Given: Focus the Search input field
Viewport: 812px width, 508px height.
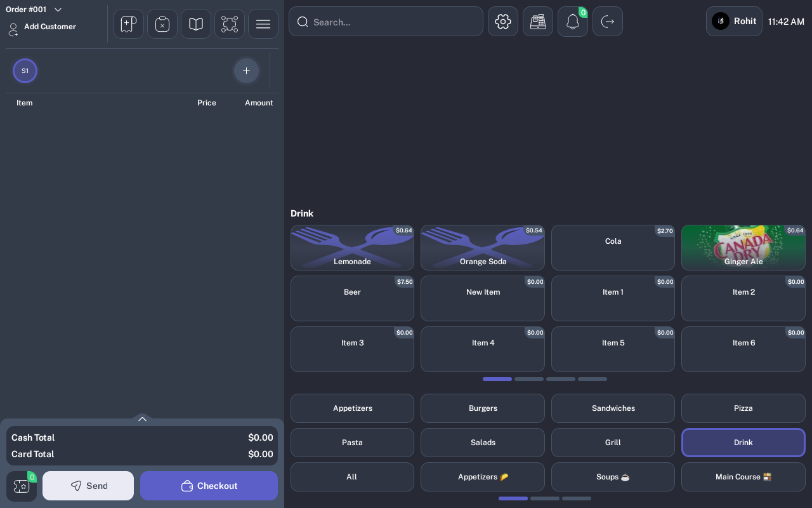Looking at the screenshot, I should point(386,22).
